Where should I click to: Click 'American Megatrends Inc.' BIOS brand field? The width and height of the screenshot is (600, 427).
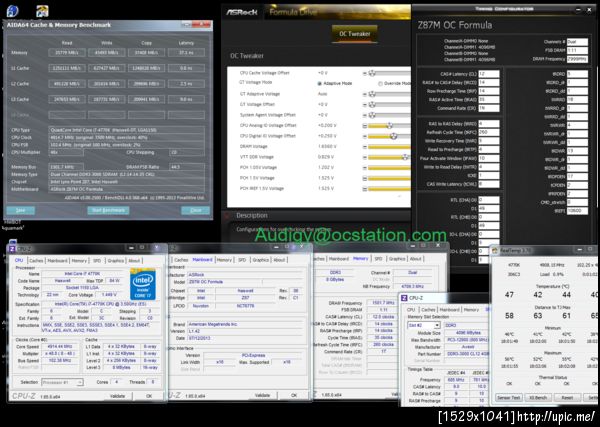click(245, 324)
